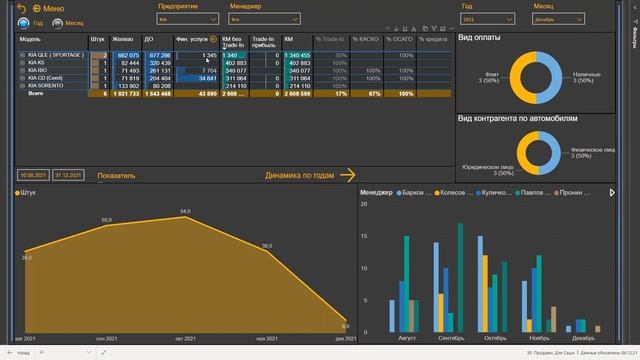Click the go to next level icon
640x360 pixels.
pos(405,29)
